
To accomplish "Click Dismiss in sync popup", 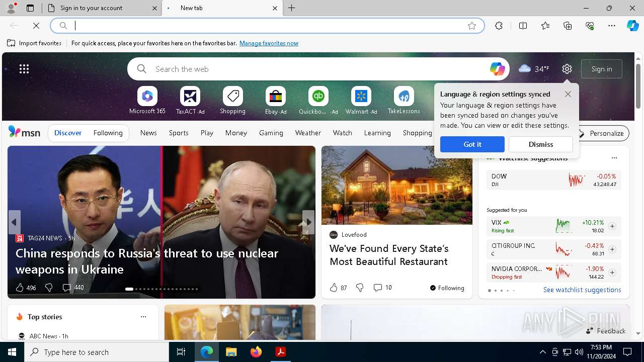I will point(541,144).
